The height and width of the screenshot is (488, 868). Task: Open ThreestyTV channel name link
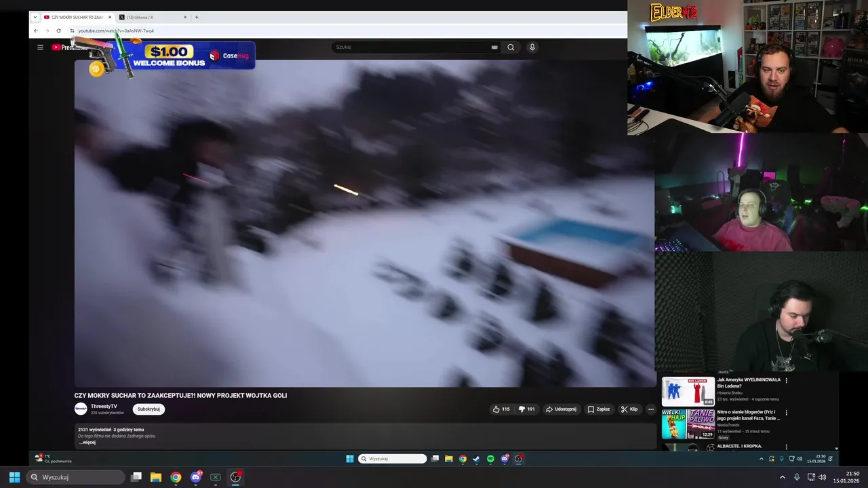tap(104, 407)
